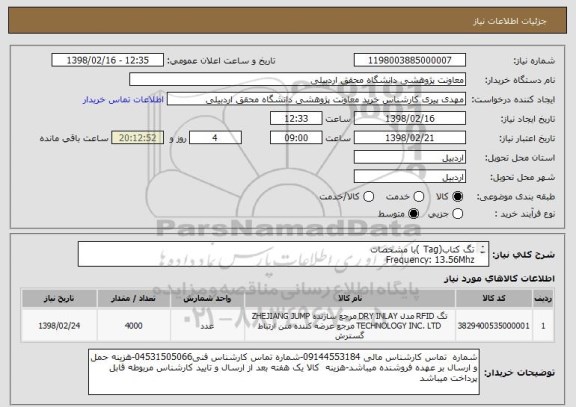Screen dimensions: 576x407
Task: Click the تعداد / مقدار column header
Action: (134, 298)
